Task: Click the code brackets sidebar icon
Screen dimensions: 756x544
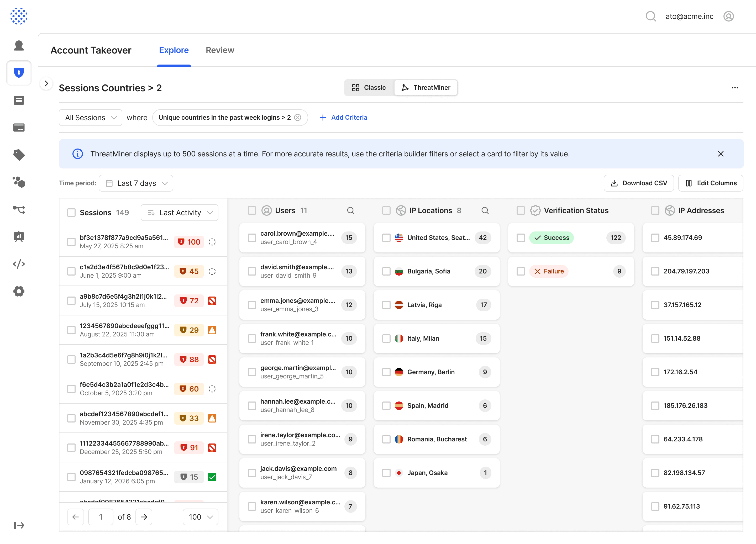Action: click(x=19, y=264)
